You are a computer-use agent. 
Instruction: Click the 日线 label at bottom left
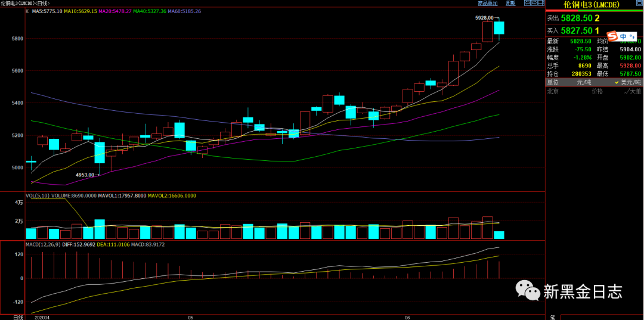(x=18, y=318)
